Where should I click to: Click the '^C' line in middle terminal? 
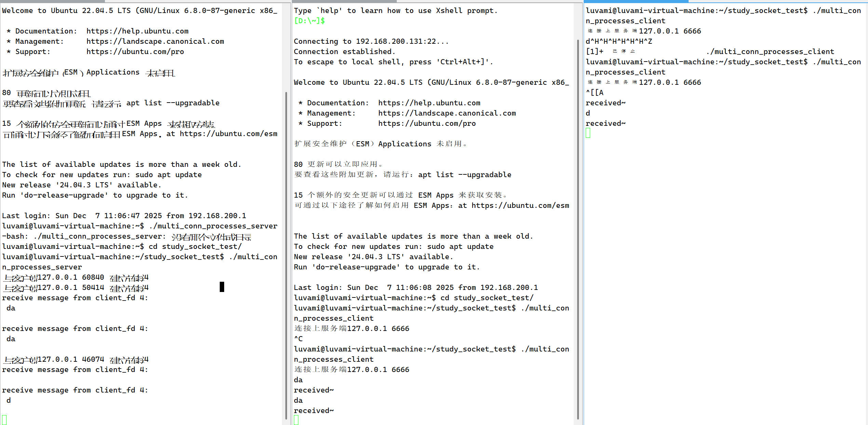[298, 339]
